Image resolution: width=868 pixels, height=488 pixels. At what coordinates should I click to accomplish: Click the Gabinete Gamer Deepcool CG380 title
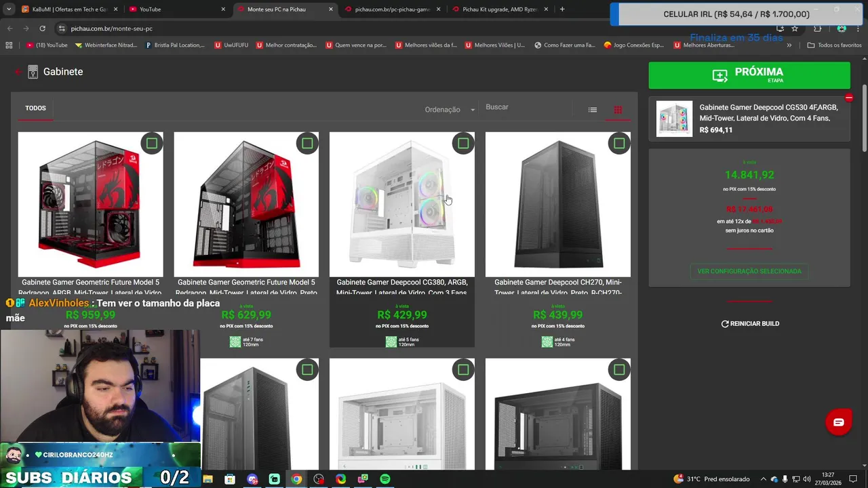tap(402, 287)
